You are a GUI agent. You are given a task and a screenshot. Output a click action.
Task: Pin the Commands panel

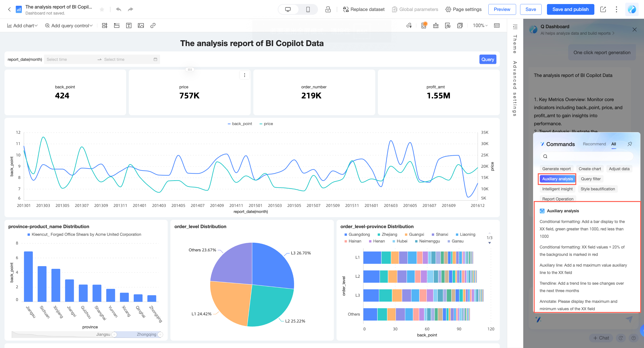(629, 144)
